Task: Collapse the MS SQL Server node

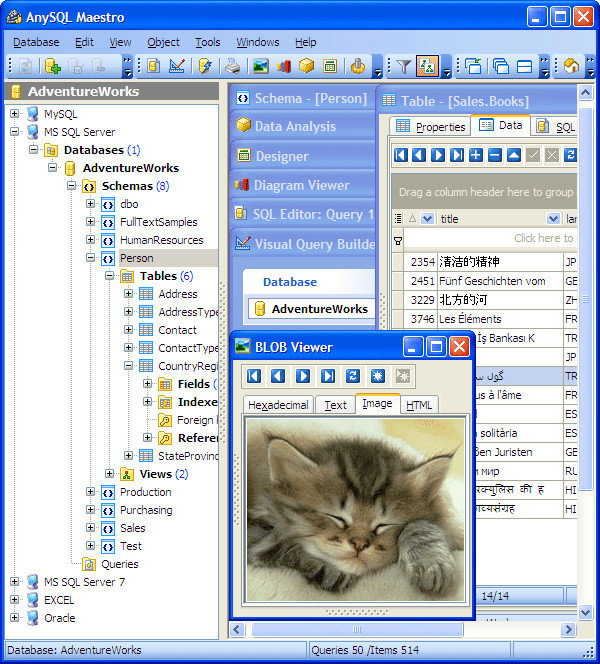Action: tap(14, 131)
